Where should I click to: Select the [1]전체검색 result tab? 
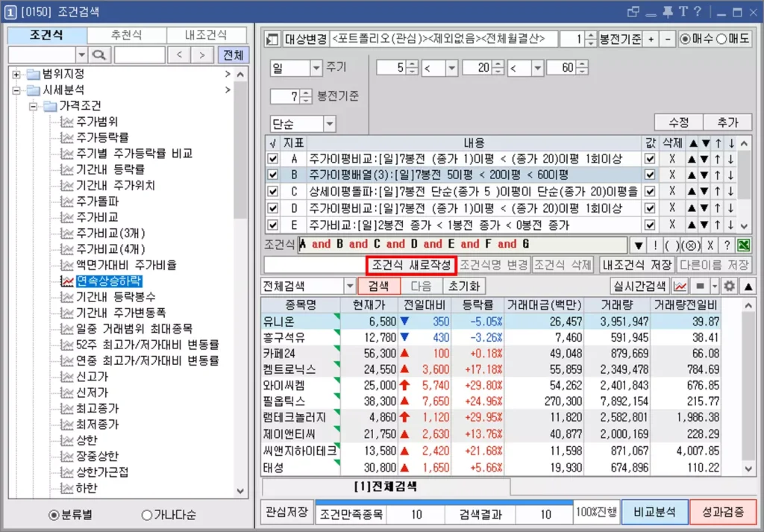pos(386,486)
